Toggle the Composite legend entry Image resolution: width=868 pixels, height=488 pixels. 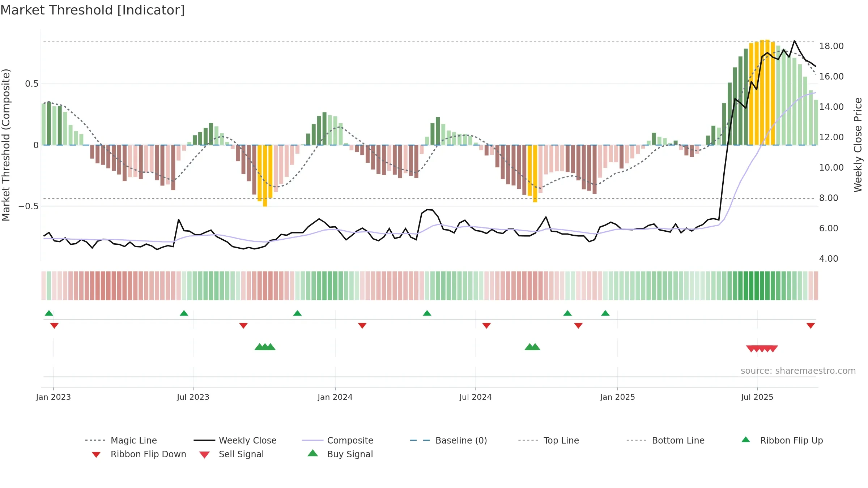coord(338,440)
